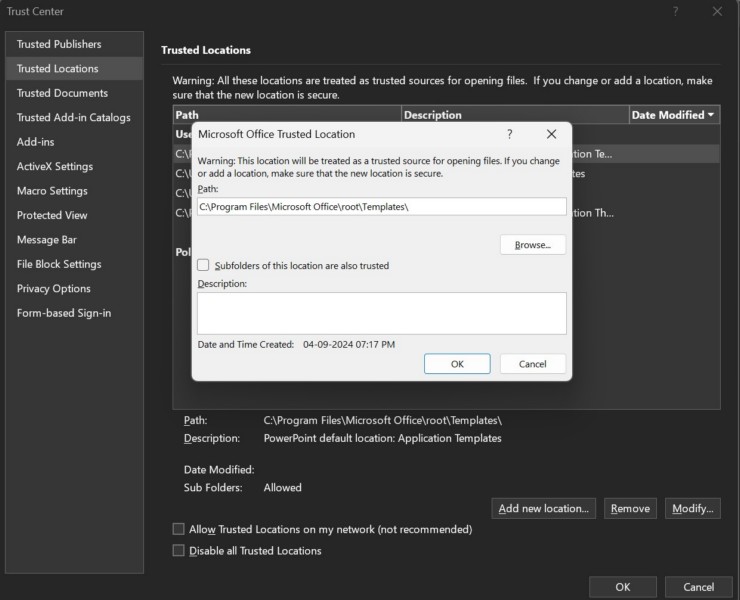Select Trusted Publishers in sidebar
The height and width of the screenshot is (600, 740).
pos(59,44)
